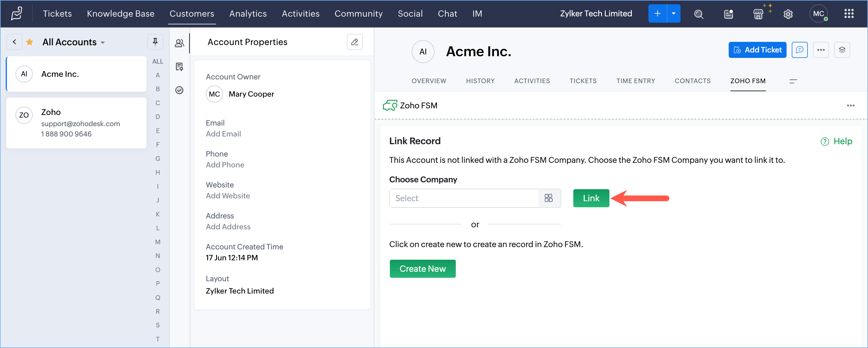Open the Analytics menu
Image resolution: width=868 pixels, height=348 pixels.
[x=248, y=14]
